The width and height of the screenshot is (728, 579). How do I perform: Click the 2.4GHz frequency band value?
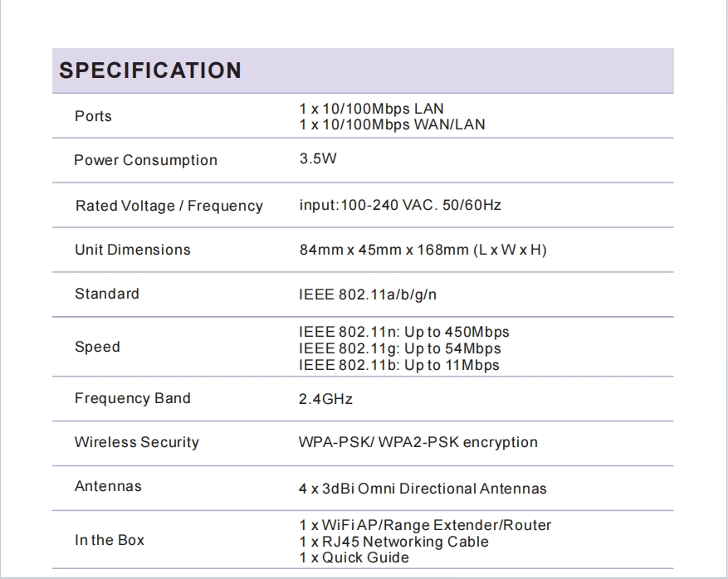pyautogui.click(x=325, y=399)
